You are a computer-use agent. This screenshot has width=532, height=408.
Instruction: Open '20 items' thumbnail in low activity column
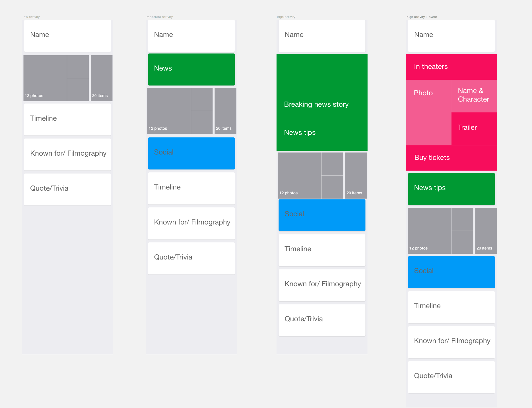pos(102,78)
